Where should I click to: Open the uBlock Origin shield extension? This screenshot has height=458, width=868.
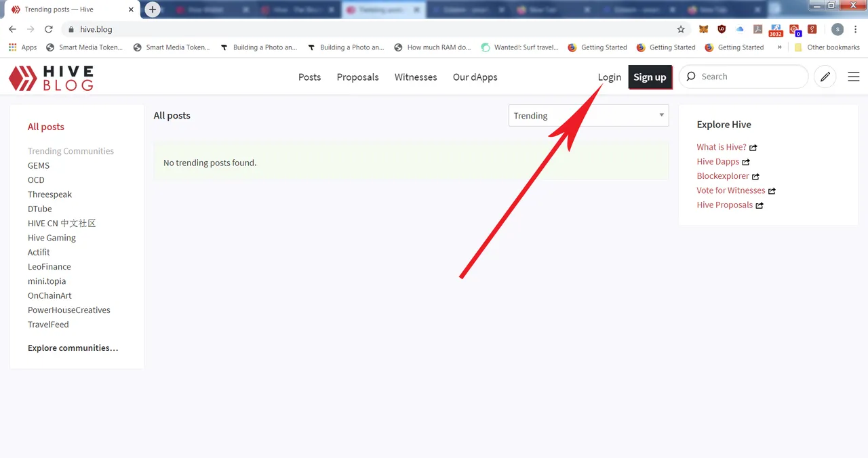pos(722,29)
